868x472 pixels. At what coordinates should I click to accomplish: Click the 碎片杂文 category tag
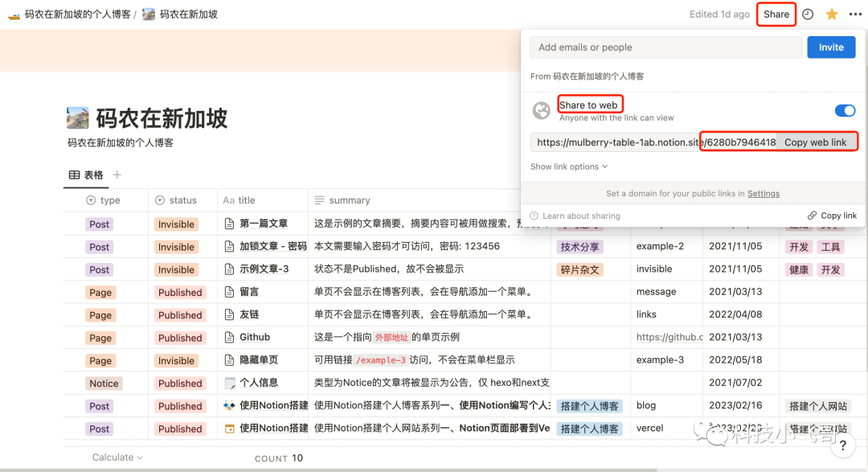(x=579, y=270)
